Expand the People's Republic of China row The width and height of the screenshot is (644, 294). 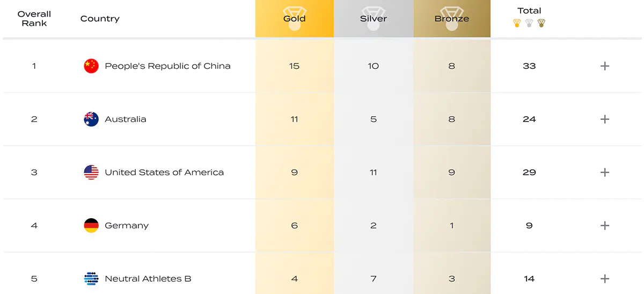coord(605,66)
